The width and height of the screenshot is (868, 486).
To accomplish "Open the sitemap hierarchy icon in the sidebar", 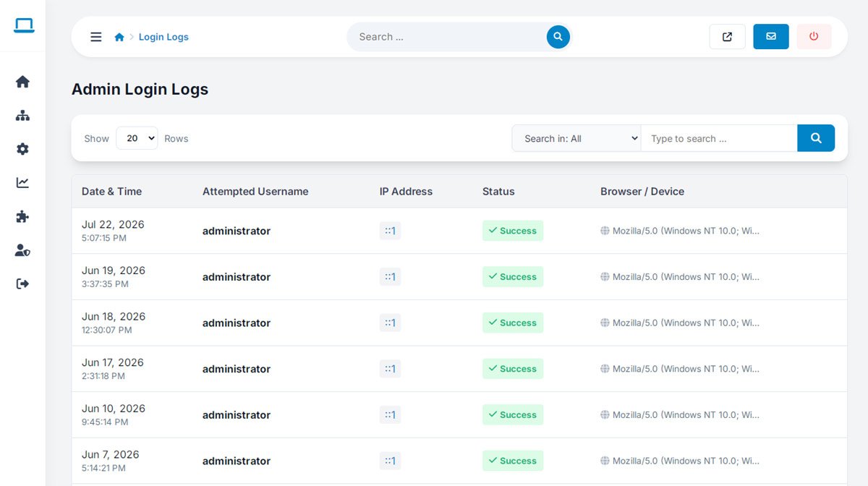I will tap(22, 116).
